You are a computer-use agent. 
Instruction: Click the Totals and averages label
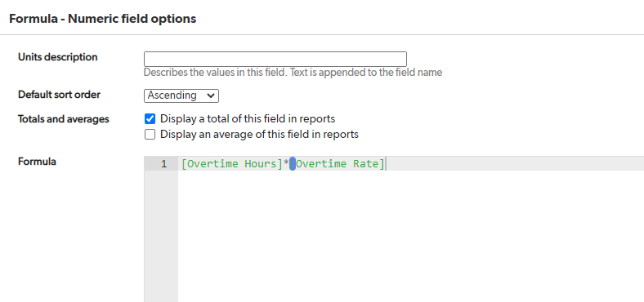[64, 119]
